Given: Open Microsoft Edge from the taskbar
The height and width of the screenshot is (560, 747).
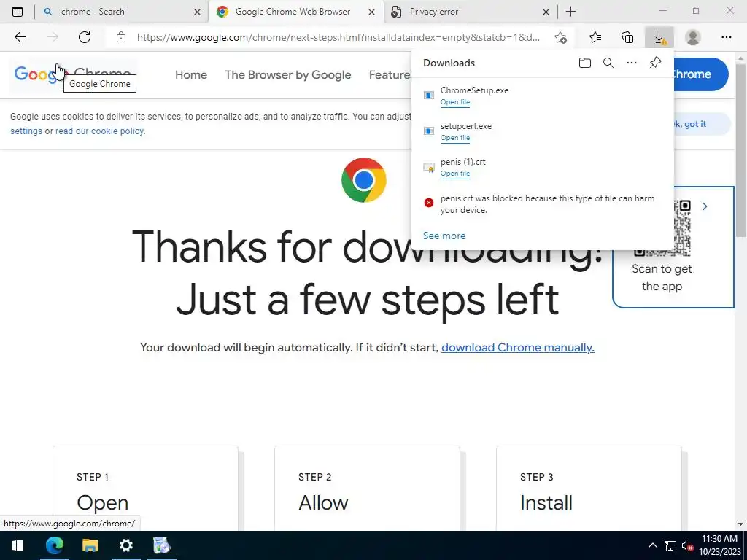Looking at the screenshot, I should click(x=54, y=545).
